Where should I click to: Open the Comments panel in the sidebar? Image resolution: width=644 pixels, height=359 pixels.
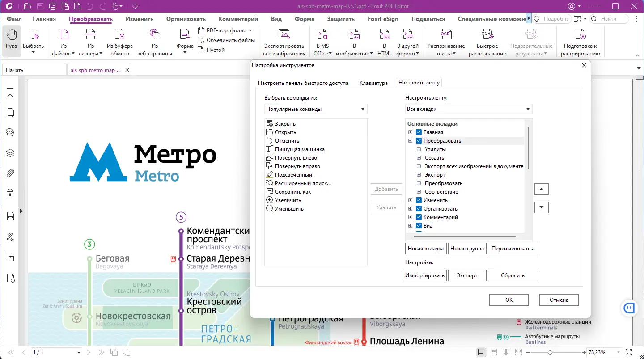click(x=10, y=133)
